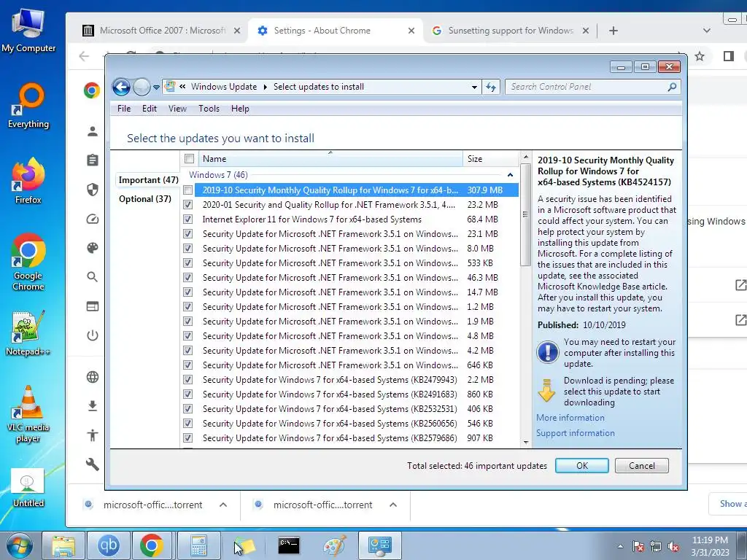
Task: Open the Help menu
Action: point(240,109)
